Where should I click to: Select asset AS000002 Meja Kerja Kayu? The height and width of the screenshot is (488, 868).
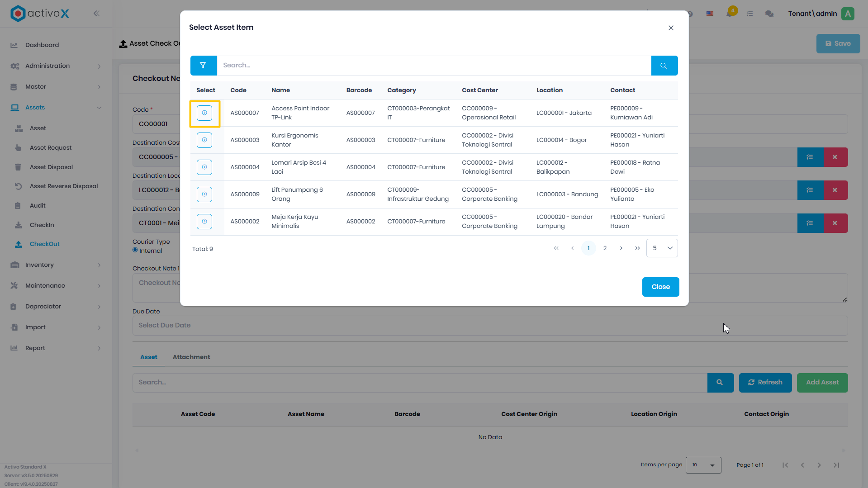204,222
